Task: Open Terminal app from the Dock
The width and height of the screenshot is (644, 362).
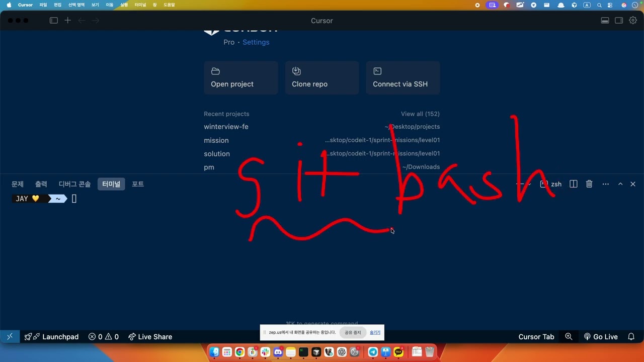Action: (303, 352)
